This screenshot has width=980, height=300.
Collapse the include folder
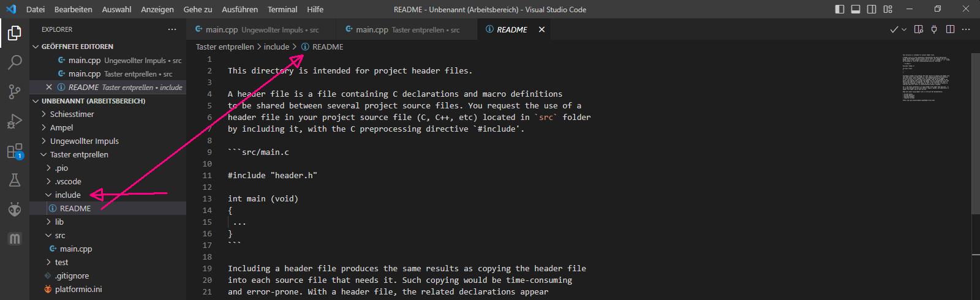coord(67,195)
